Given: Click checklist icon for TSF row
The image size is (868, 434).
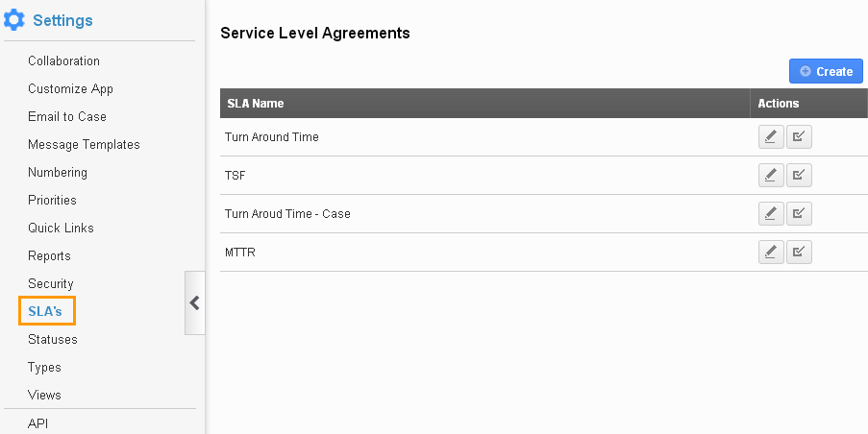Looking at the screenshot, I should tap(799, 176).
